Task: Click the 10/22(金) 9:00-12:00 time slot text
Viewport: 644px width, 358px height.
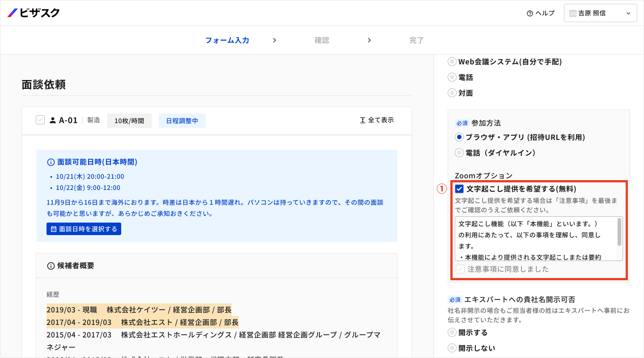Action: [x=88, y=188]
